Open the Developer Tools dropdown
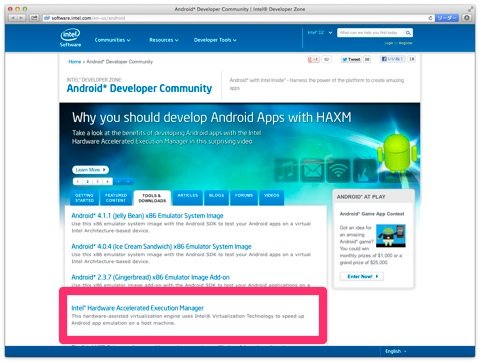 click(x=215, y=40)
